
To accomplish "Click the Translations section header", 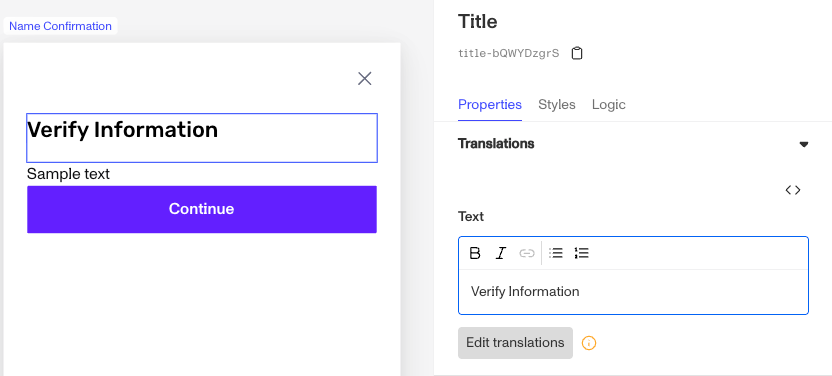I will coord(496,144).
